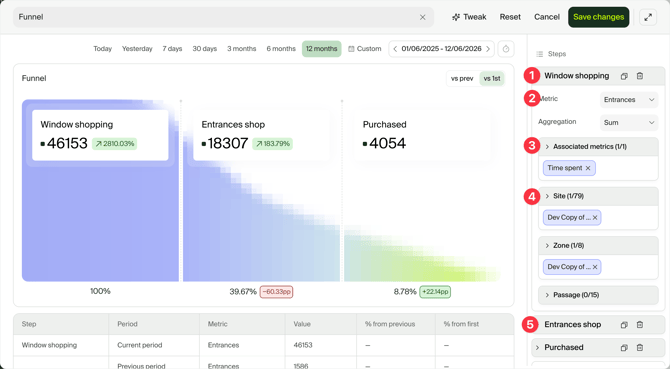The height and width of the screenshot is (369, 670).
Task: Click the Reset button
Action: point(510,17)
